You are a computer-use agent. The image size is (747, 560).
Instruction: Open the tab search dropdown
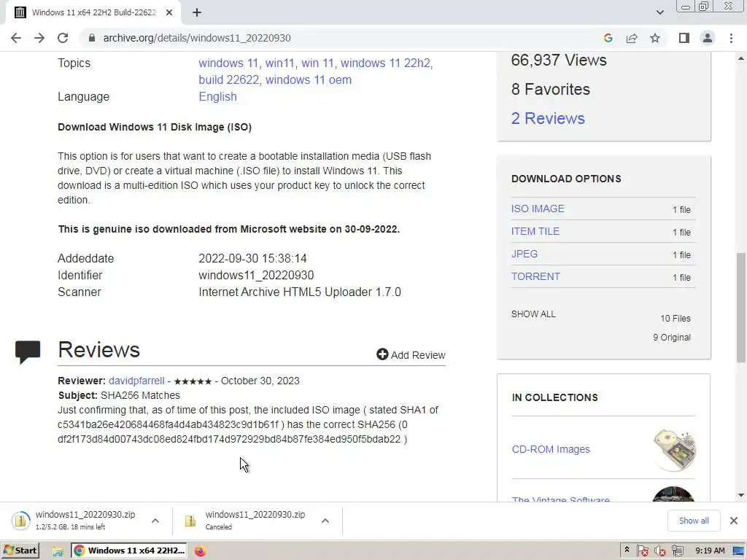click(x=659, y=12)
